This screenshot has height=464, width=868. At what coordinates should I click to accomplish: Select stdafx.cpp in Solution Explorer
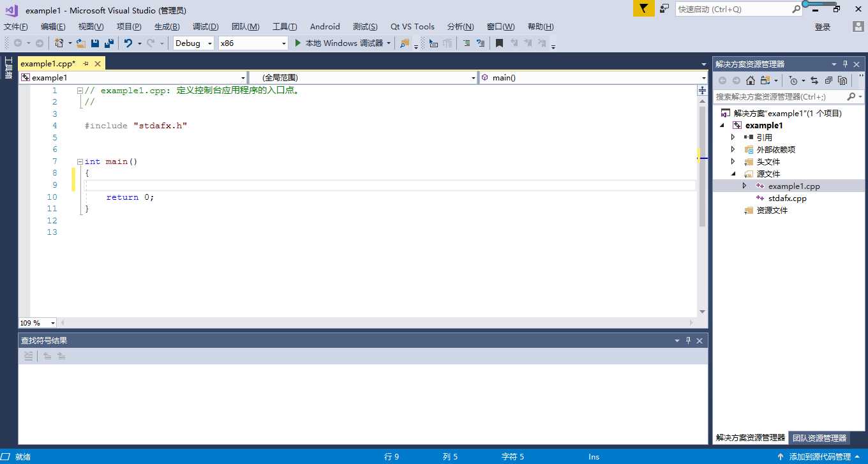pyautogui.click(x=787, y=198)
